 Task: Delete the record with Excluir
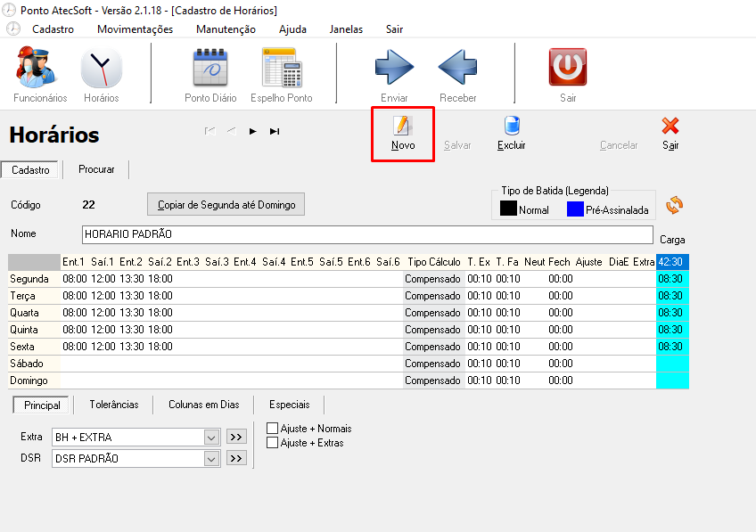pyautogui.click(x=512, y=134)
